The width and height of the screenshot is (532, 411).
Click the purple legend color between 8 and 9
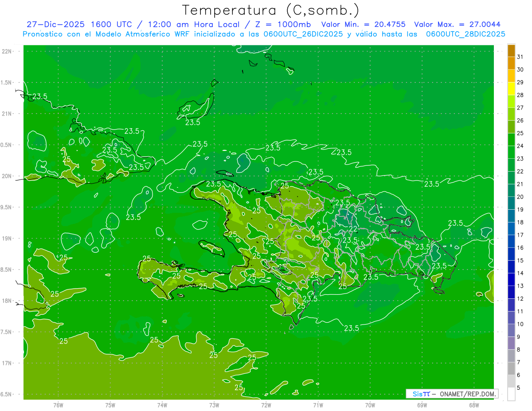pyautogui.click(x=511, y=344)
